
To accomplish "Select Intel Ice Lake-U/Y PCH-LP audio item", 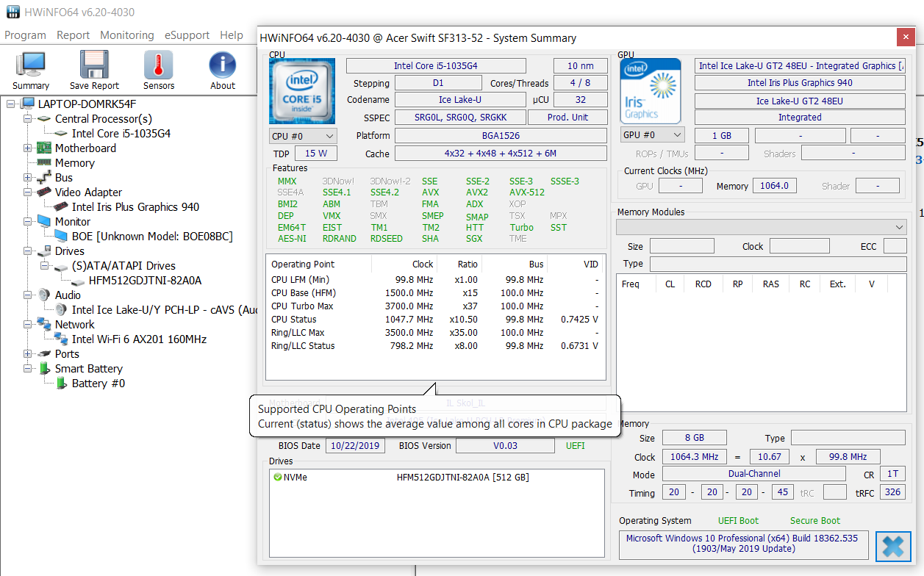I will pyautogui.click(x=163, y=309).
